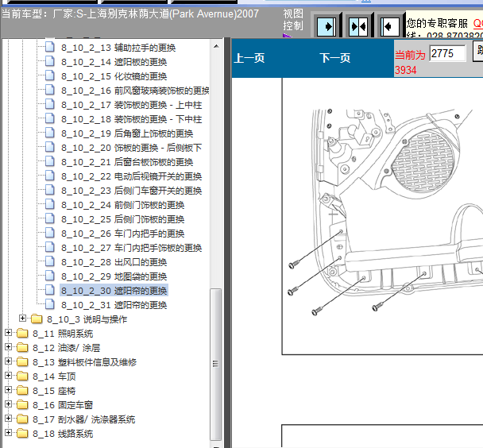Click the expand-right view control icon

(x=326, y=26)
